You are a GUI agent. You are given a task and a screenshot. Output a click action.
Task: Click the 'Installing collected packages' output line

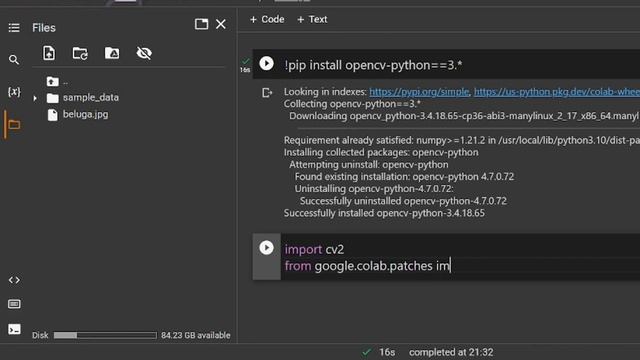[x=381, y=152]
